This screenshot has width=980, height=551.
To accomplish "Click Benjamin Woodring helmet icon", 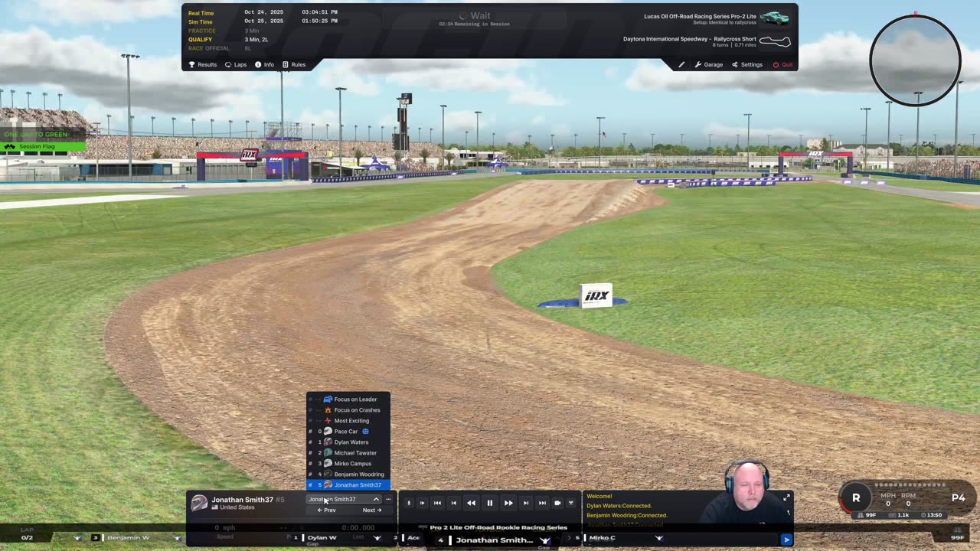I will (328, 474).
